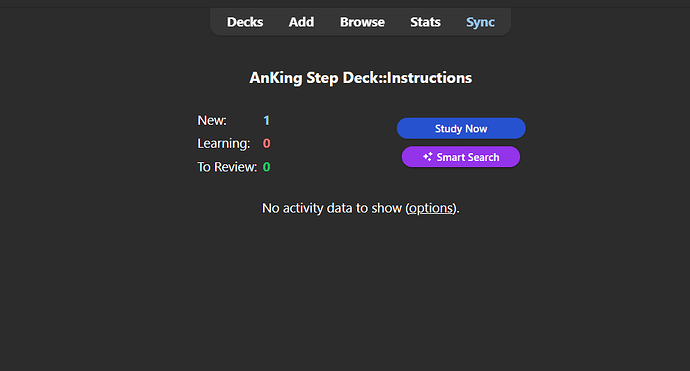Open the card Browse window
Screen dimensions: 690x371
coord(362,22)
